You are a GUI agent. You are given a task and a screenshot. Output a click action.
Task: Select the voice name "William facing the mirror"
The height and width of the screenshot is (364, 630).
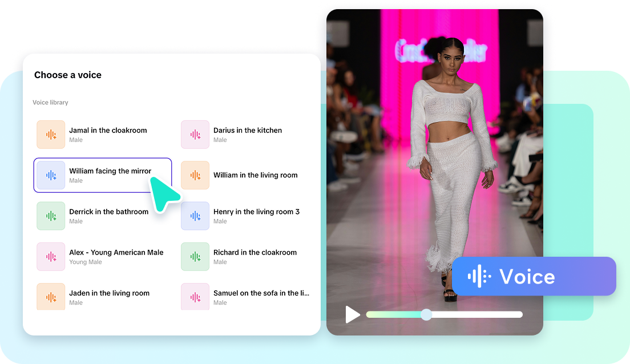(110, 171)
